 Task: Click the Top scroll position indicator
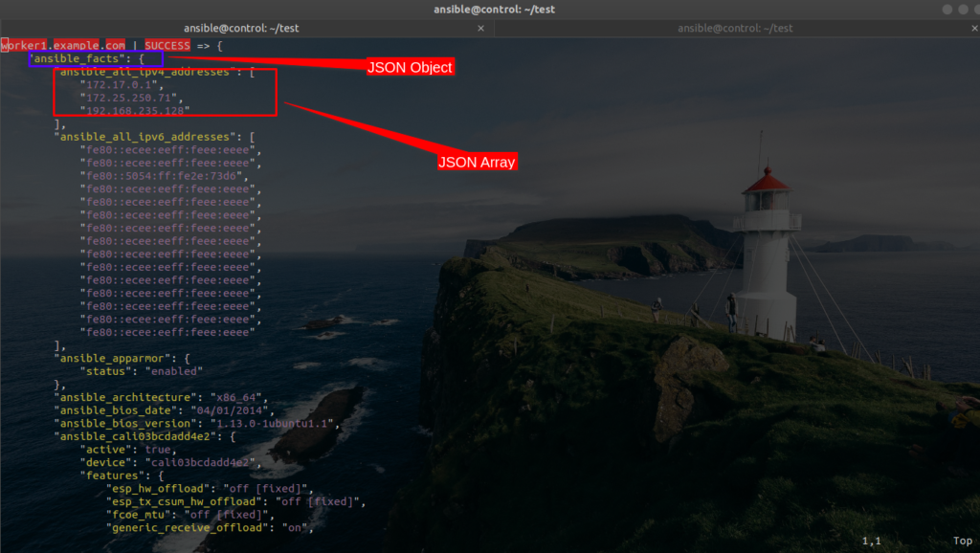coord(963,542)
